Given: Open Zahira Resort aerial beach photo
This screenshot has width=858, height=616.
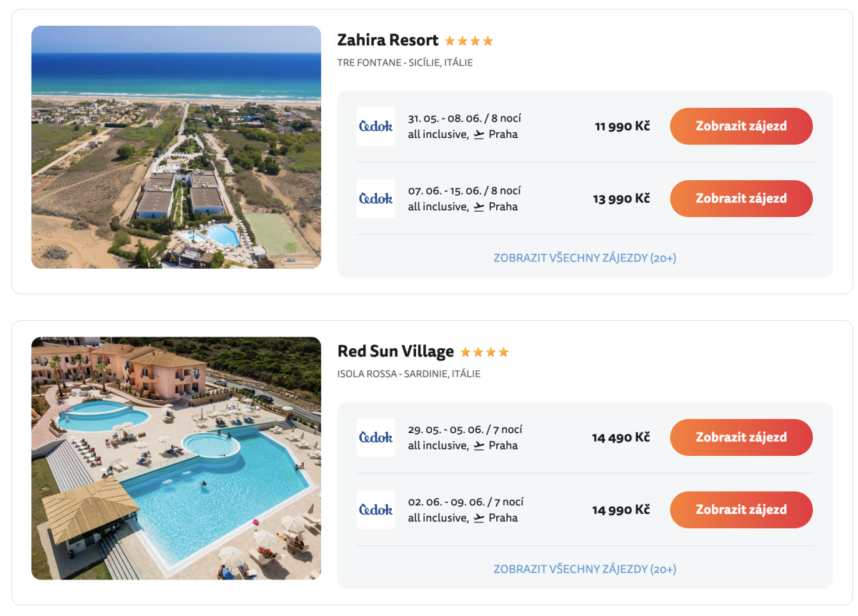Looking at the screenshot, I should click(x=176, y=147).
